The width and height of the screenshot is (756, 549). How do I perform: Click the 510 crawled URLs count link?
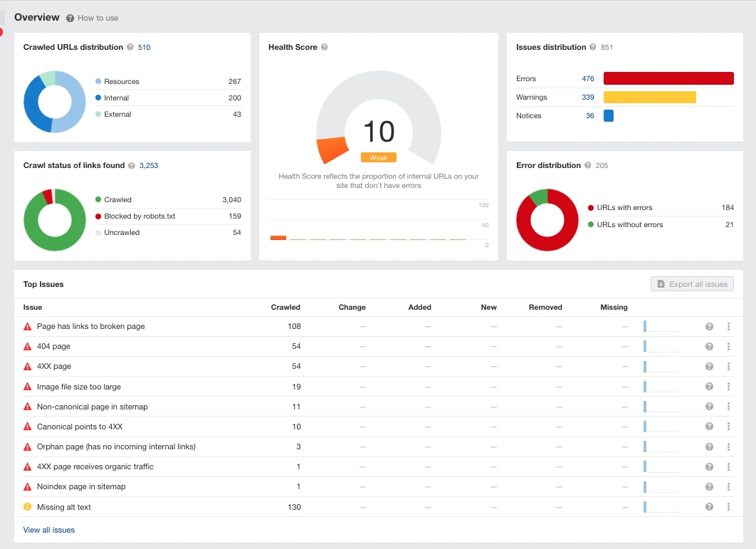(x=145, y=48)
